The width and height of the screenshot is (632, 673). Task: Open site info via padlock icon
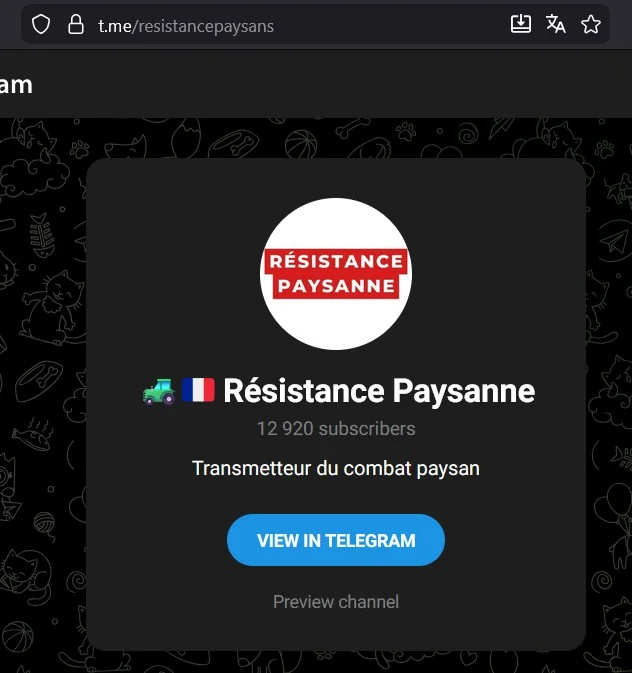(75, 25)
